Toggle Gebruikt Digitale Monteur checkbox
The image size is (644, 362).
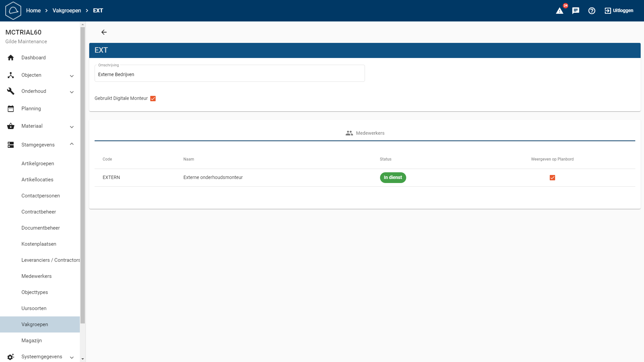[x=153, y=99]
